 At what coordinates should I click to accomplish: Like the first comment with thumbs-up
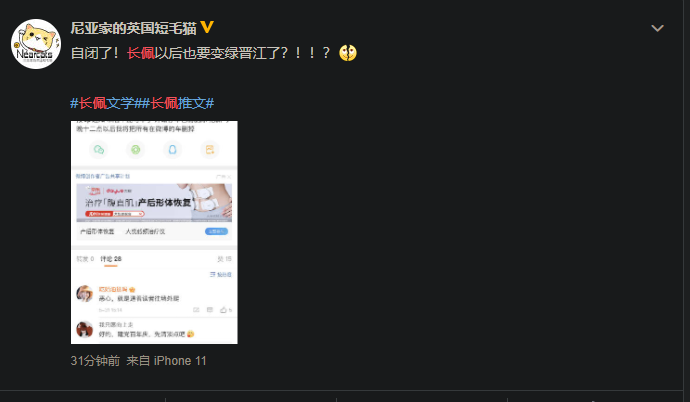point(225,310)
